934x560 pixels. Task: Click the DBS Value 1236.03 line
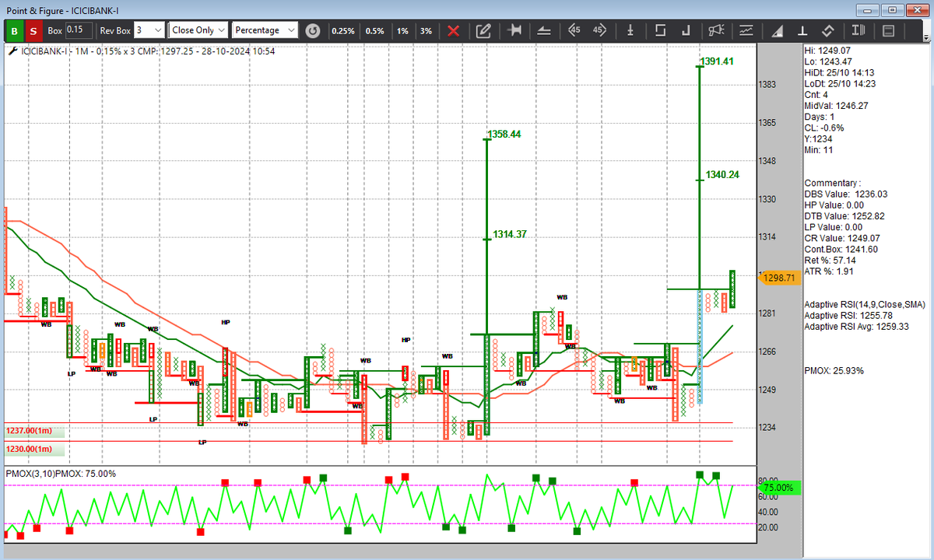(845, 194)
